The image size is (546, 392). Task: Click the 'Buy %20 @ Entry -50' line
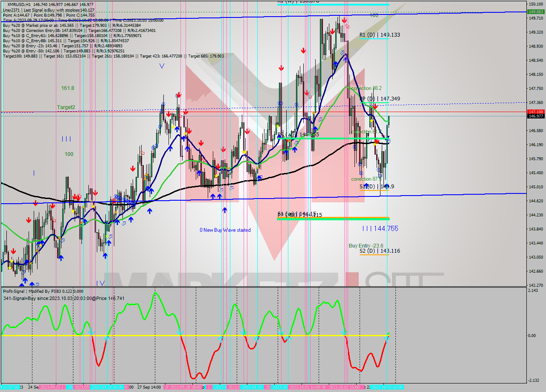click(64, 51)
